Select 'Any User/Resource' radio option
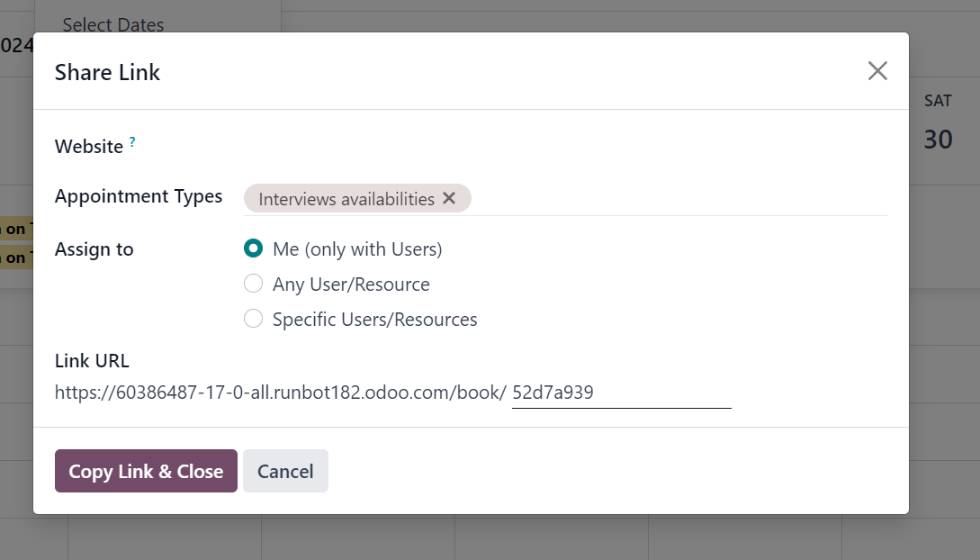980x560 pixels. coord(253,284)
